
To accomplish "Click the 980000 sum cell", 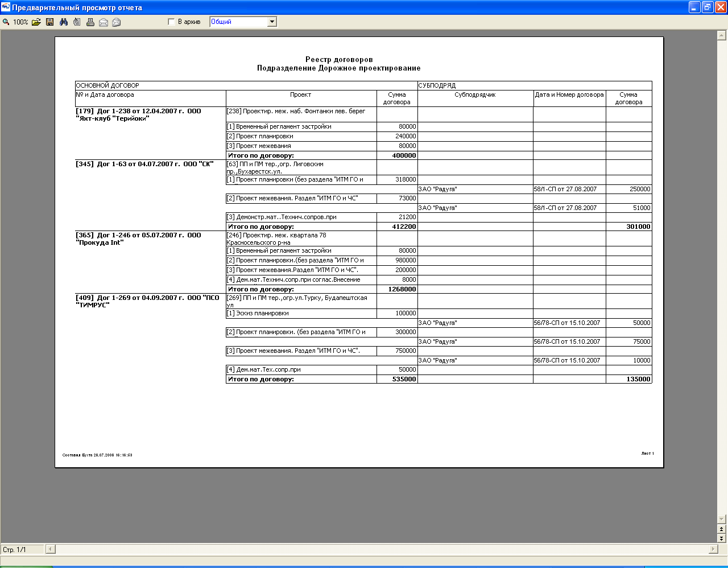I will click(397, 261).
